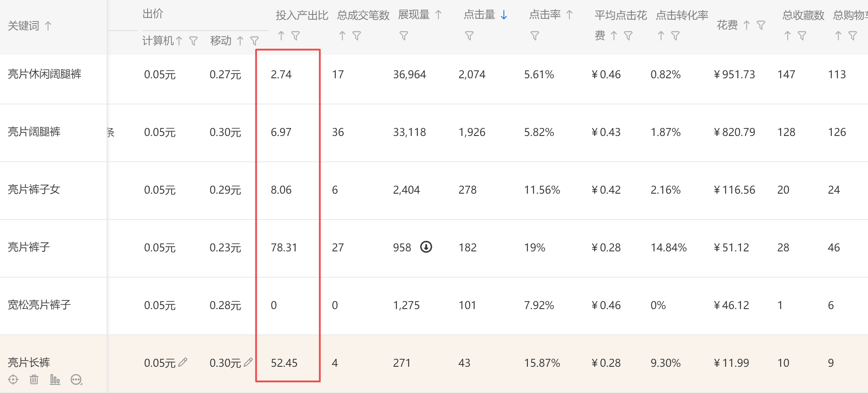
Task: Sort 花费 column arrow
Action: [747, 25]
